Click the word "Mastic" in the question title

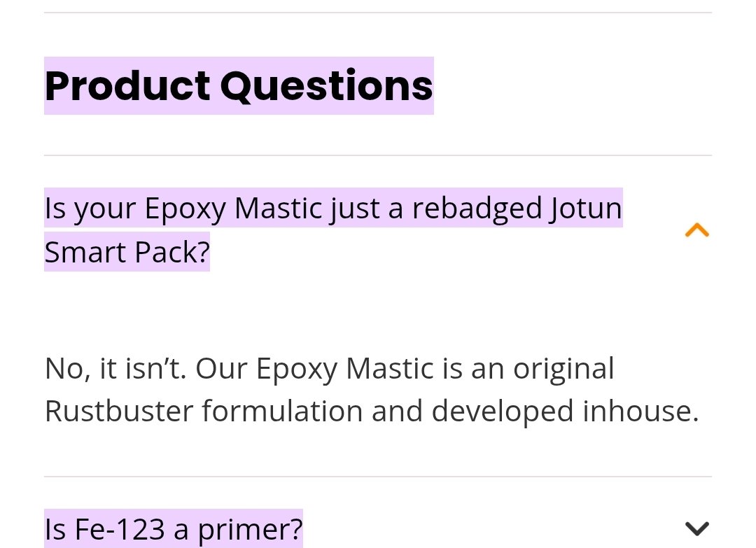(x=279, y=209)
